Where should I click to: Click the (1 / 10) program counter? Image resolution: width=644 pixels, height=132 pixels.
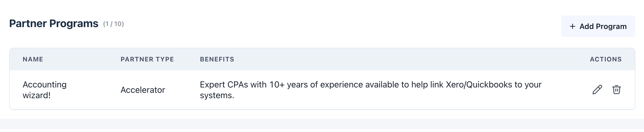tap(113, 24)
